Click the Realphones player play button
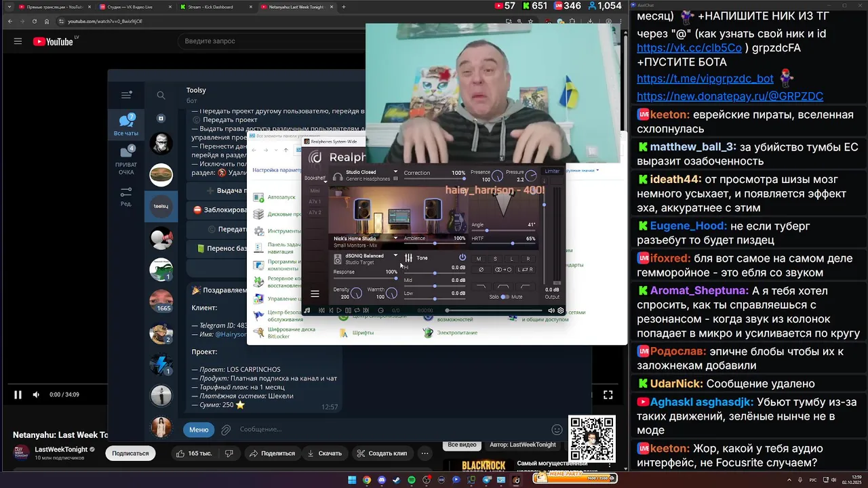This screenshot has width=868, height=488. pos(339,310)
